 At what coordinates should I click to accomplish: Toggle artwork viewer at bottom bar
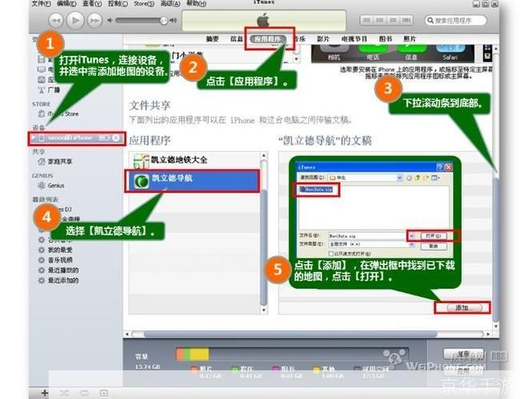(104, 393)
